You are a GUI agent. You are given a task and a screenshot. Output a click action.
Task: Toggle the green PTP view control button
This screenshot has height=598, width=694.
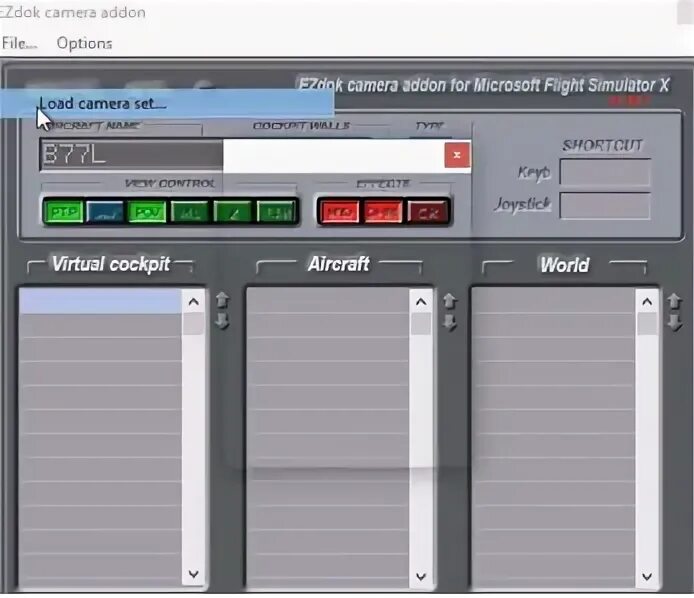pos(64,212)
